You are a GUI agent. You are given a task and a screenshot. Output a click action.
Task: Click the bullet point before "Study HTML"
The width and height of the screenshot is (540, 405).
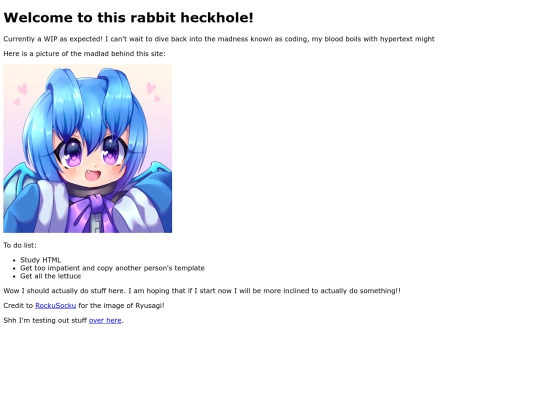tap(14, 260)
